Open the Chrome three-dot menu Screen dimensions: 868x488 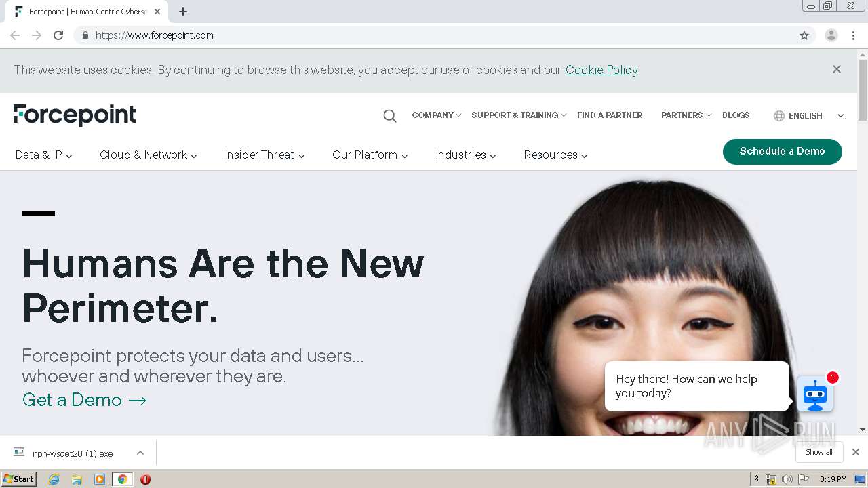tap(854, 35)
